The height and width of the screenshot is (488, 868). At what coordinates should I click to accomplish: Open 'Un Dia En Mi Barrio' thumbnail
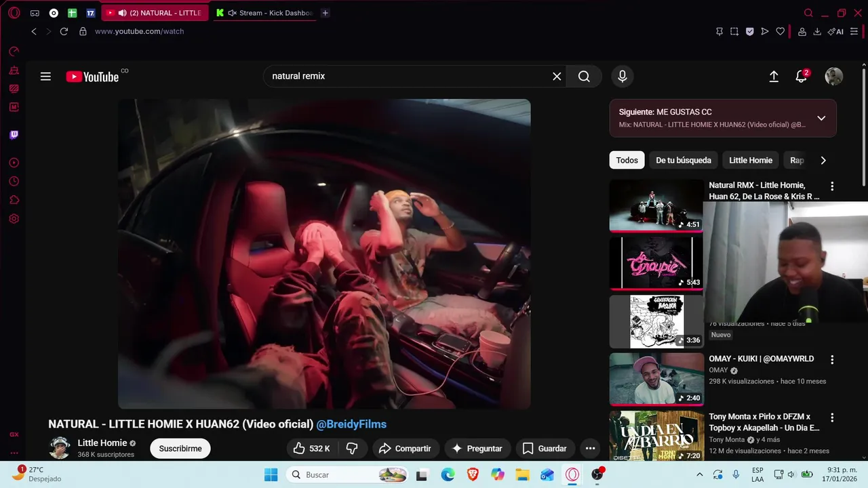pos(656,436)
